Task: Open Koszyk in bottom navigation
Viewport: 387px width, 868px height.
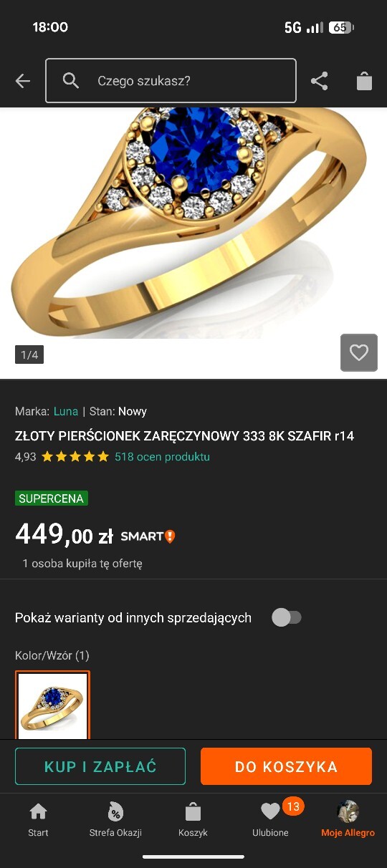Action: 193,820
